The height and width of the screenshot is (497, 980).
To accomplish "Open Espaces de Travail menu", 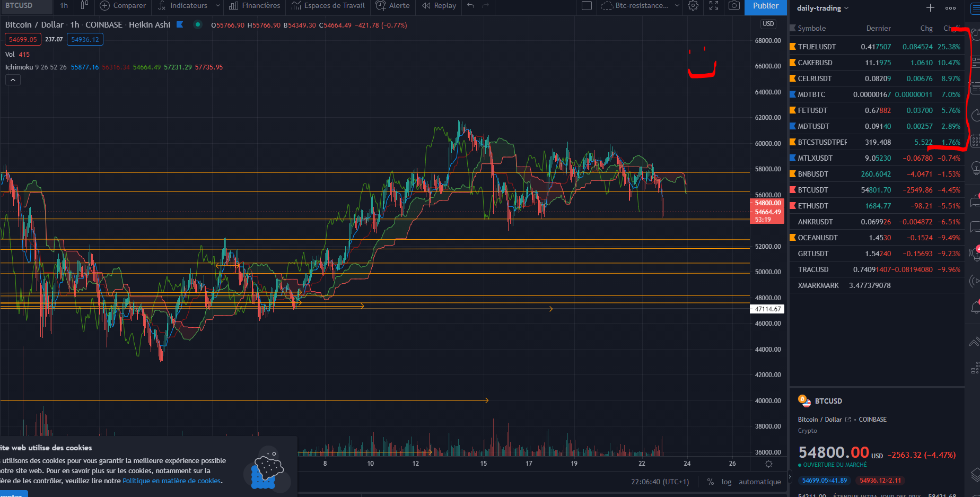I will pos(328,6).
